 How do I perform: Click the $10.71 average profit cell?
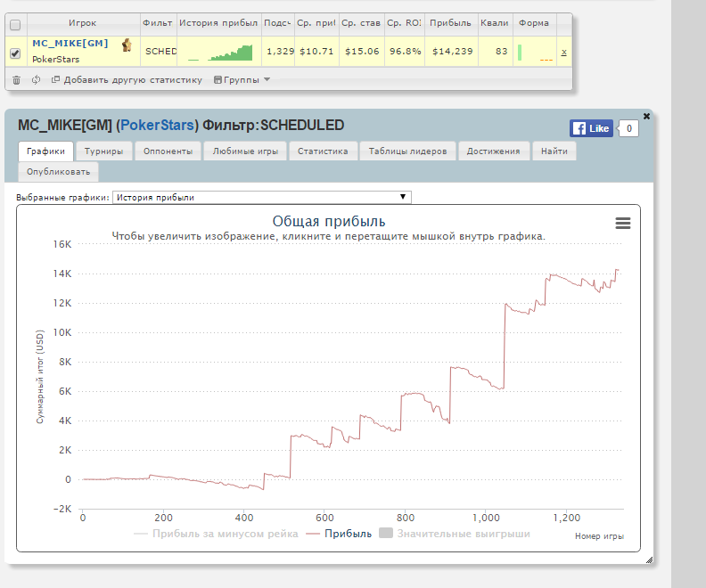point(316,52)
